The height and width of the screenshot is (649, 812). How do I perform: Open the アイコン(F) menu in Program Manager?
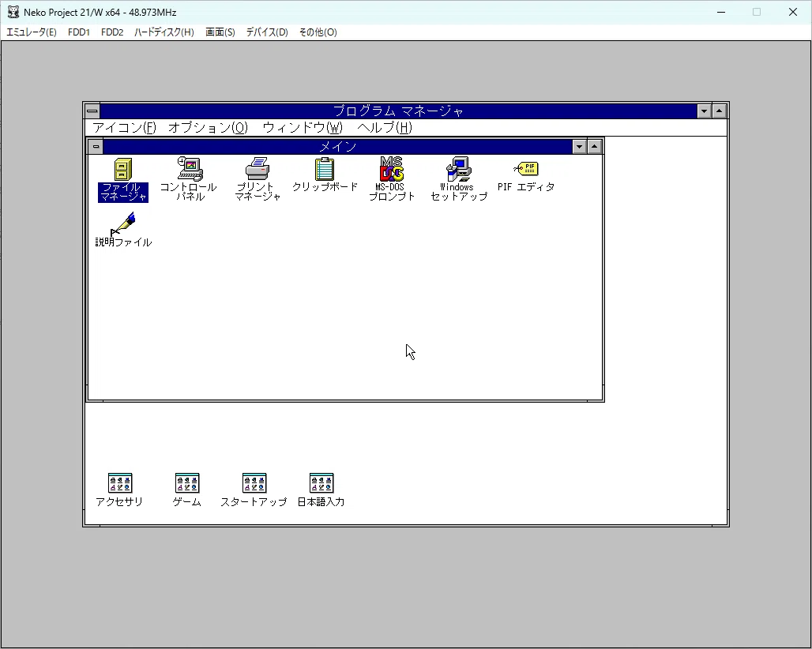[124, 128]
